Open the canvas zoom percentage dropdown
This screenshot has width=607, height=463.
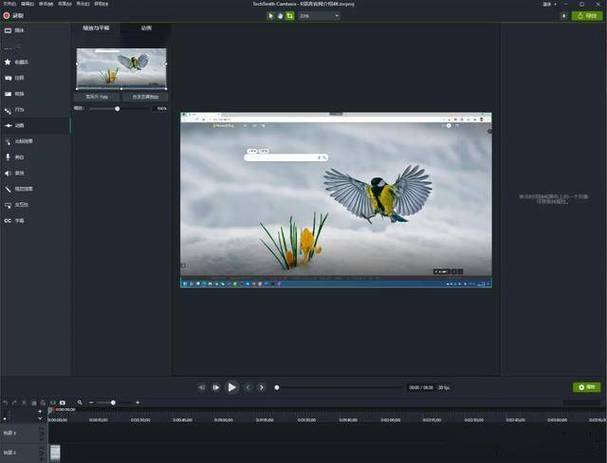coord(317,16)
